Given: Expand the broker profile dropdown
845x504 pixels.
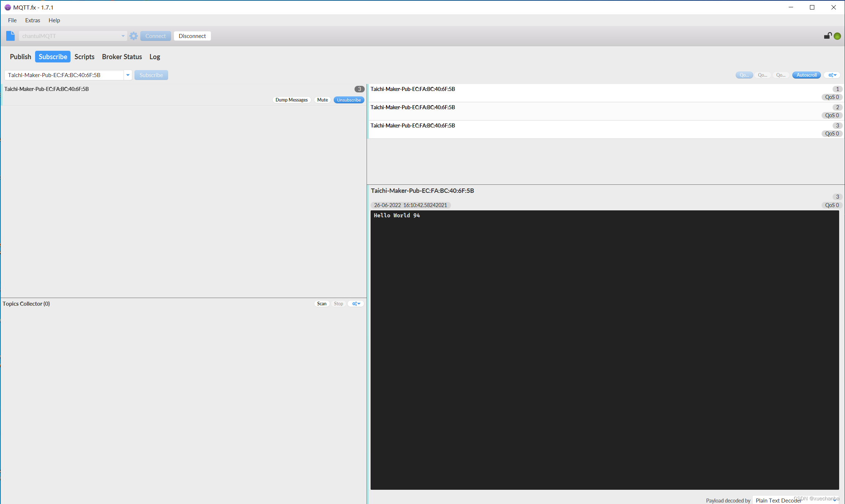Looking at the screenshot, I should 122,35.
